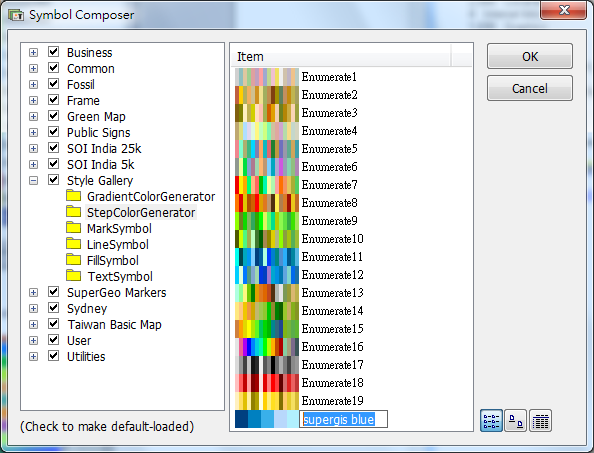Image resolution: width=594 pixels, height=453 pixels.
Task: Click the supergis blue name field
Action: pyautogui.click(x=343, y=419)
